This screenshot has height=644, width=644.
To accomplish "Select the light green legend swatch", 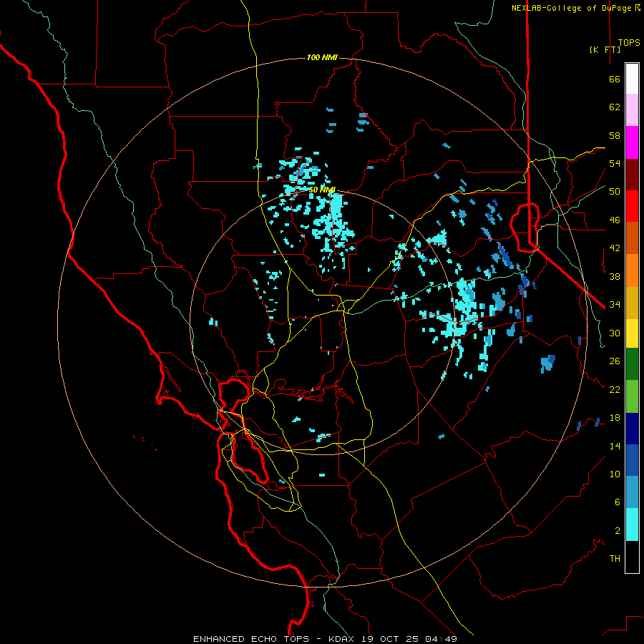I will pos(632,396).
